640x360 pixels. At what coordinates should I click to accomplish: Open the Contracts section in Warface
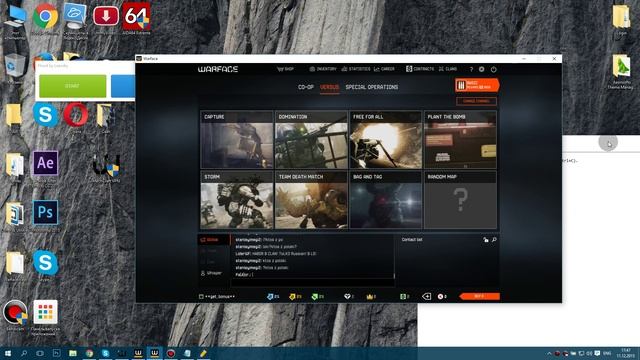420,69
